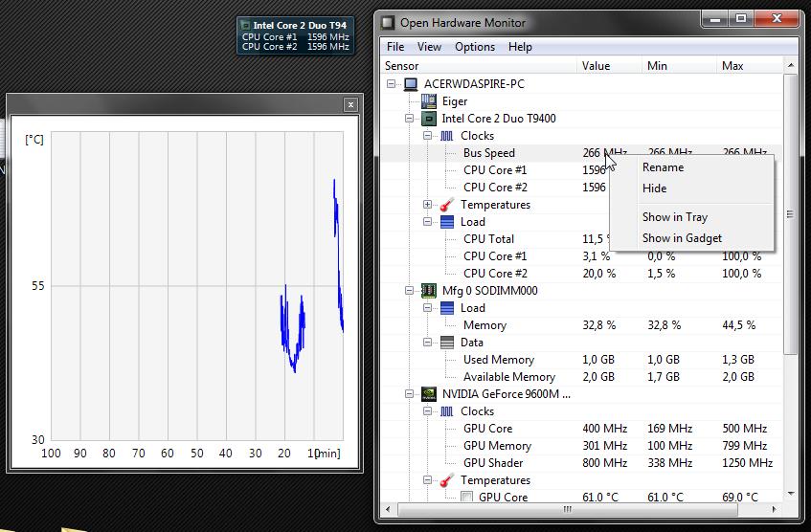Click the CPU Load bars icon
Image resolution: width=811 pixels, height=532 pixels.
click(x=447, y=222)
